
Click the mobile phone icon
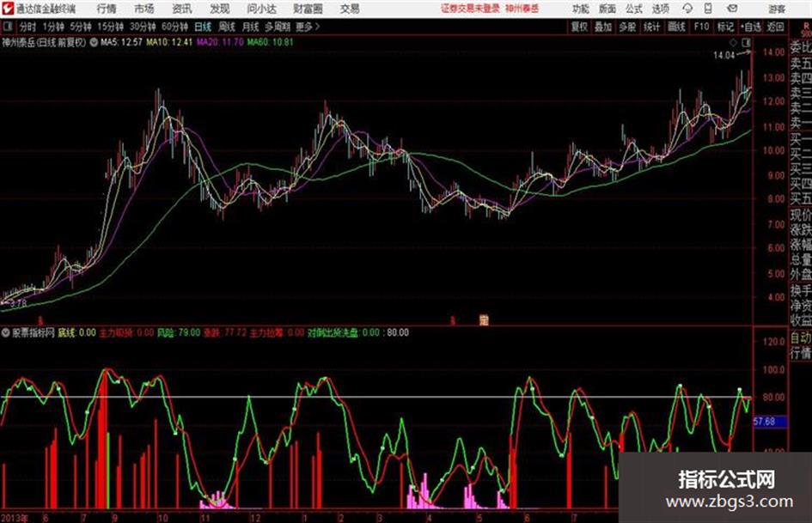(x=708, y=9)
